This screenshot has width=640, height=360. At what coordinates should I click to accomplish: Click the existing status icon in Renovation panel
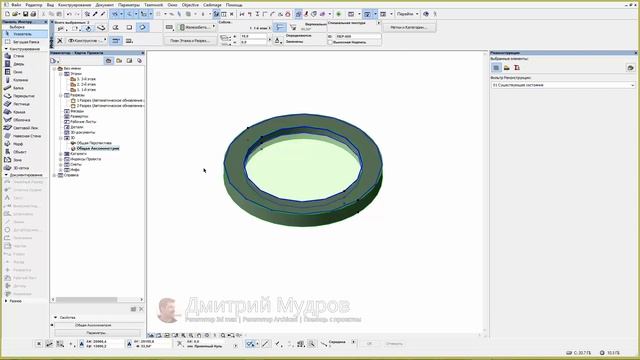click(496, 68)
